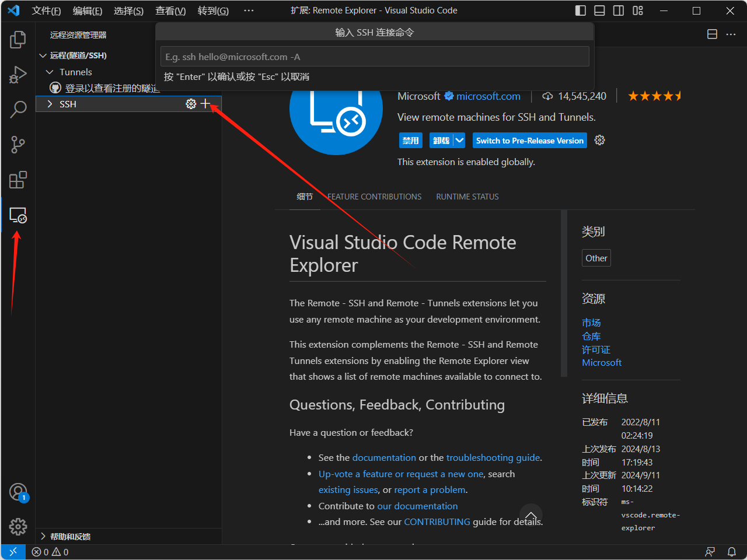Open overflow menu ellipsis in menu bar
Screen dimensions: 747x560
[x=249, y=10]
